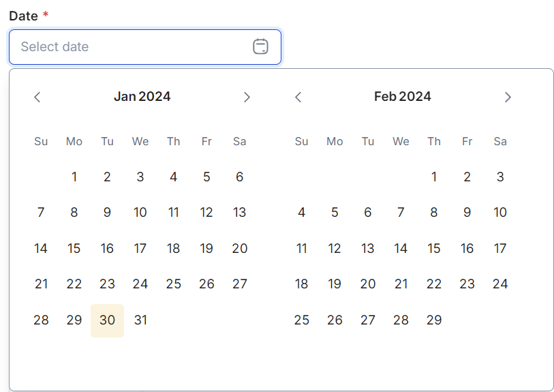Click previous arrow beside Feb 2024

[298, 97]
